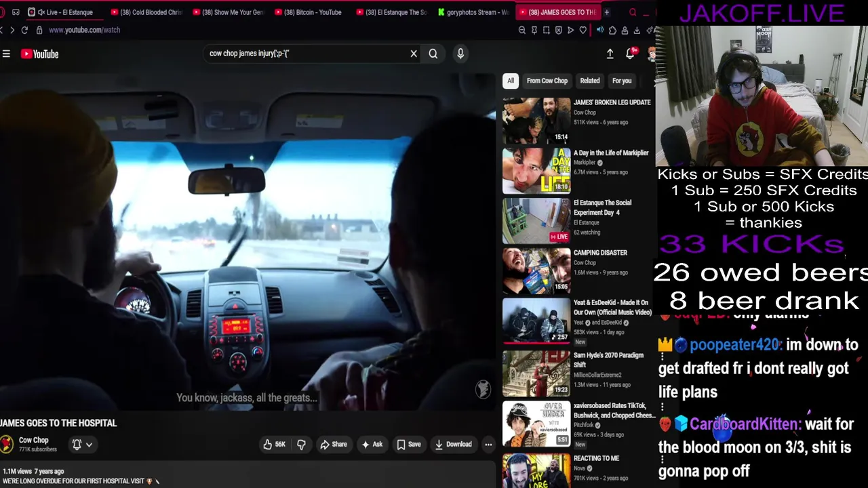
Task: Clear the search box with the X
Action: click(x=414, y=54)
